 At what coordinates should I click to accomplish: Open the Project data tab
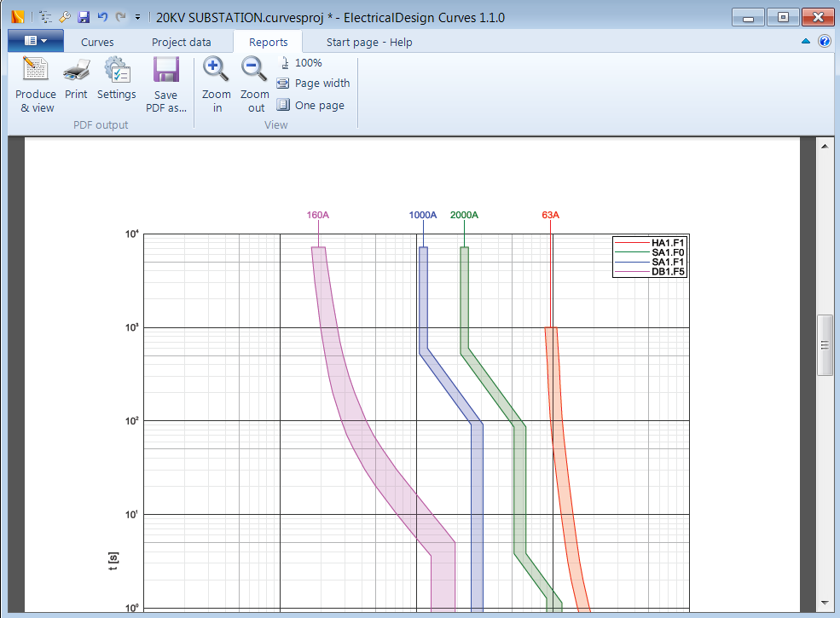[x=183, y=41]
